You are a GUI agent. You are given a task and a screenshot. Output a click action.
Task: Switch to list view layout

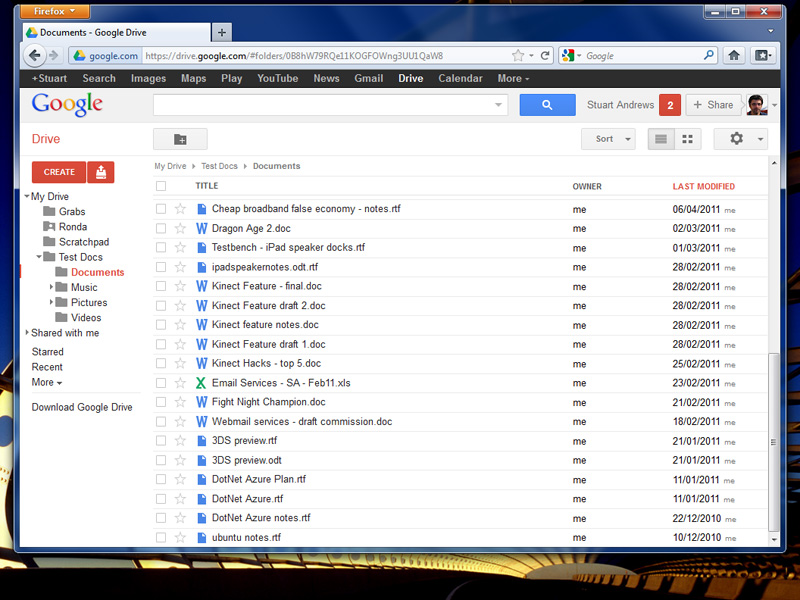tap(661, 139)
